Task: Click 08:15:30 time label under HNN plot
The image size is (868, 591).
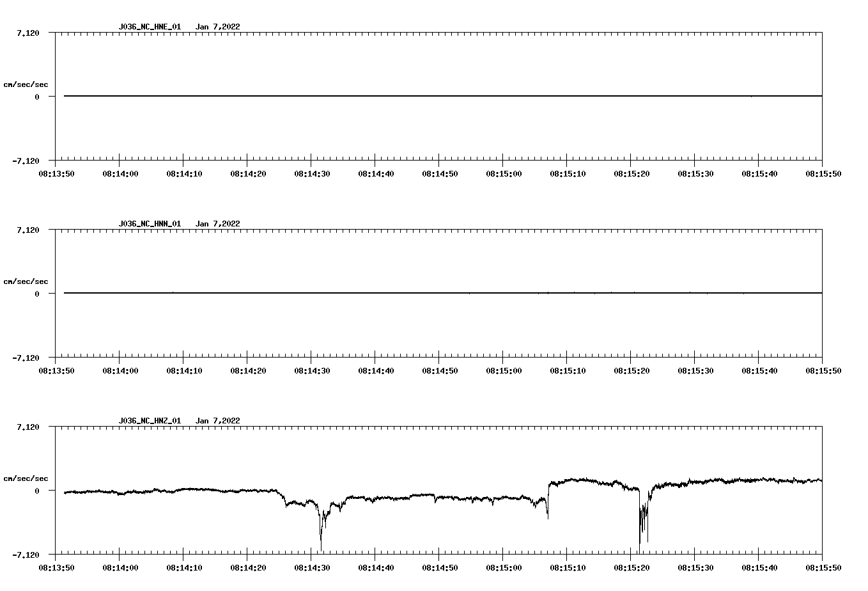Action: coord(695,370)
